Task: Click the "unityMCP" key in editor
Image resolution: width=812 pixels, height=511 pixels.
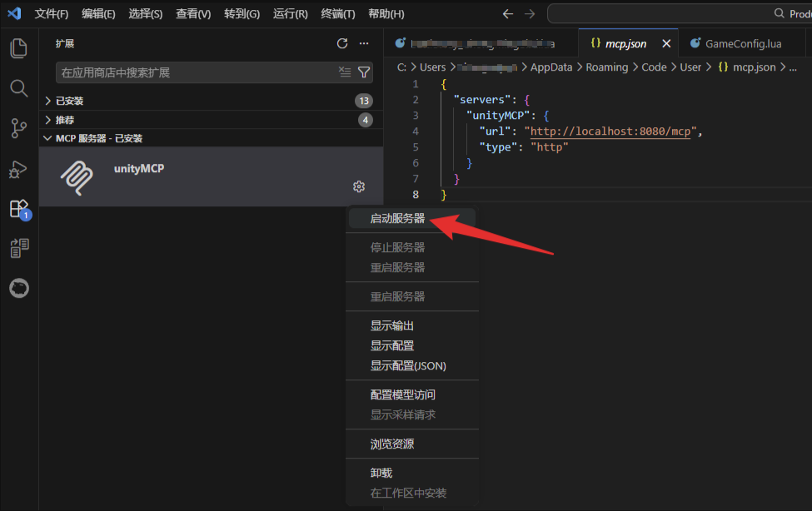Action: pyautogui.click(x=498, y=116)
